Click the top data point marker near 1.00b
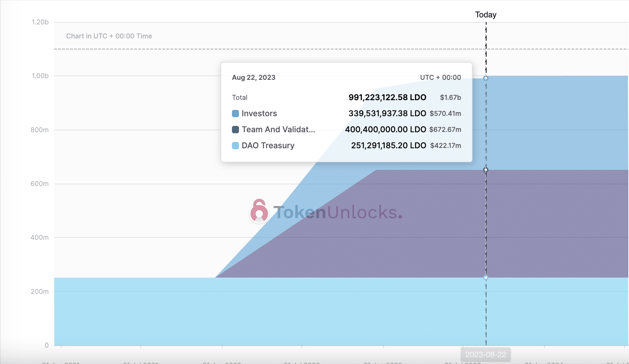The height and width of the screenshot is (364, 629). 486,78
